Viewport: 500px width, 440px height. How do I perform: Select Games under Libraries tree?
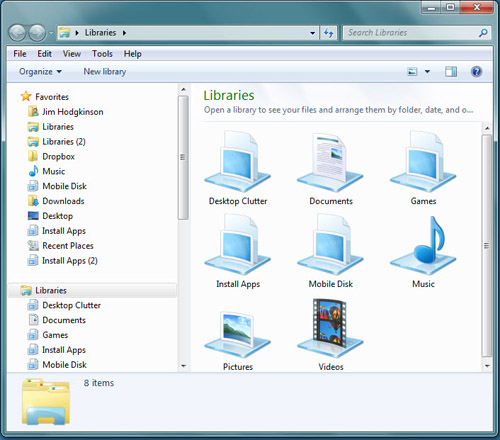(x=48, y=335)
